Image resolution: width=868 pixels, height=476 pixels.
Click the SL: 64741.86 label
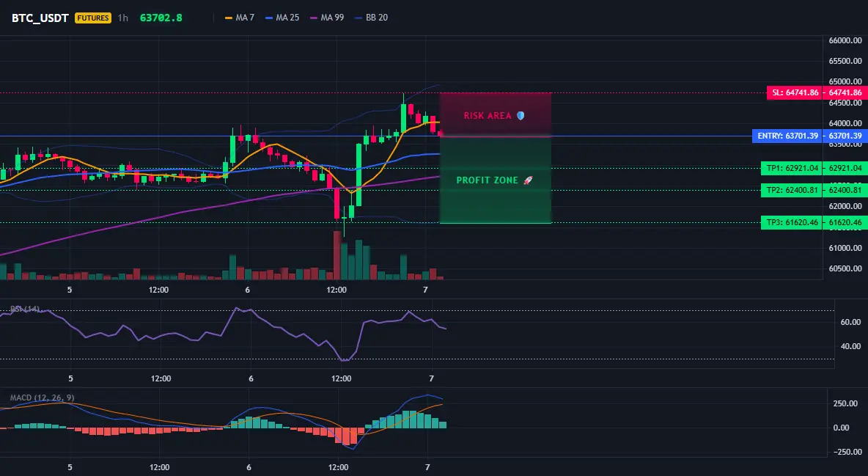pyautogui.click(x=795, y=92)
